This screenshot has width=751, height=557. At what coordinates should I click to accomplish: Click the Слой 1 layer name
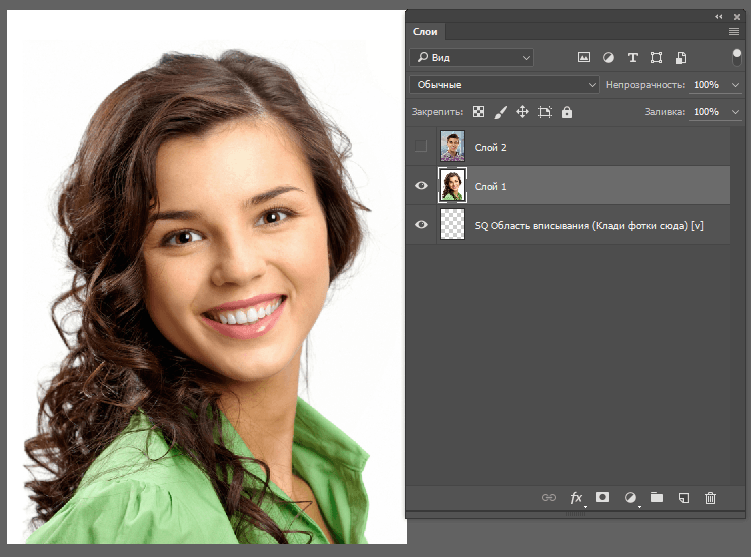[x=490, y=186]
